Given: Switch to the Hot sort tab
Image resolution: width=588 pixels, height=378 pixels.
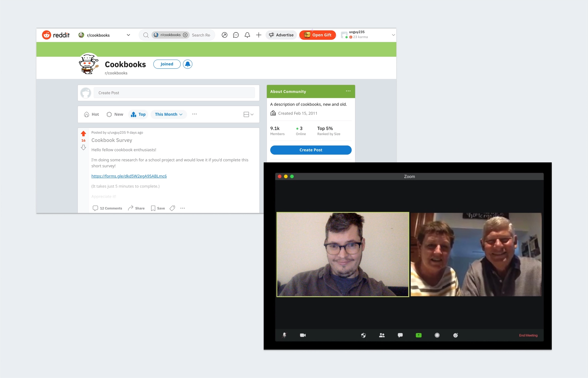Looking at the screenshot, I should 91,114.
